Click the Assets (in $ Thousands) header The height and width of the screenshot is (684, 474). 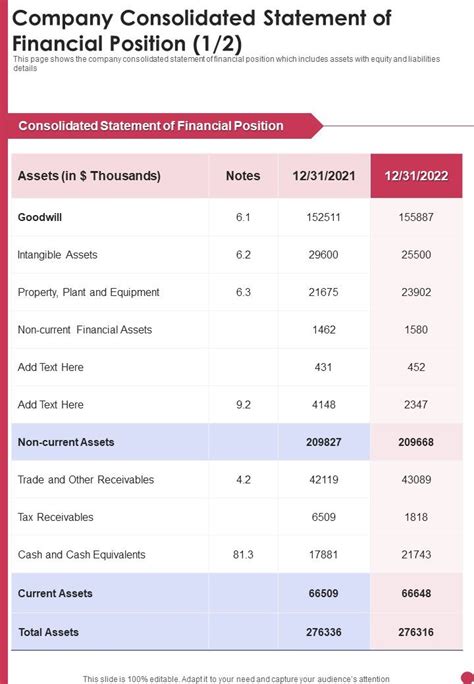pyautogui.click(x=89, y=176)
